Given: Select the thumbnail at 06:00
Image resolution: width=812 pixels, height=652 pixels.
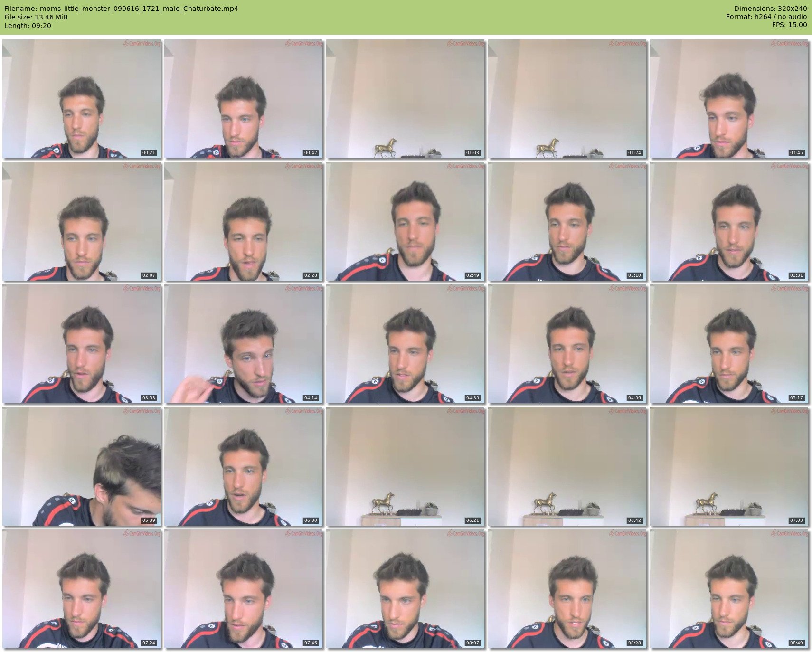Looking at the screenshot, I should 244,466.
